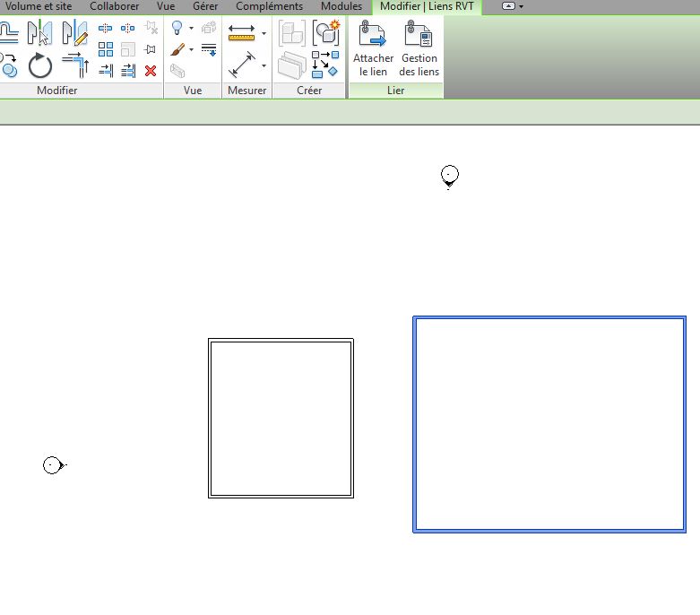The height and width of the screenshot is (615, 700).
Task: Click the Créer panel title
Action: pos(309,91)
